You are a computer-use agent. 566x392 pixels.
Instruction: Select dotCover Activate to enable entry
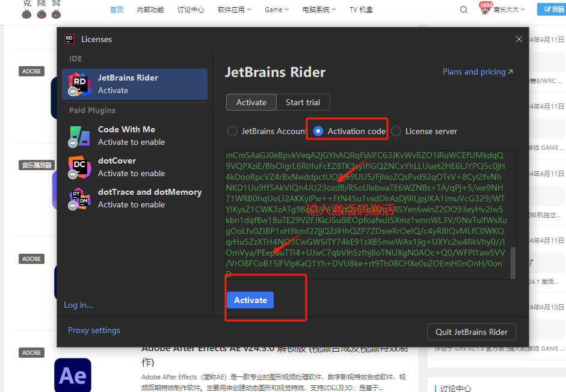[x=135, y=167]
